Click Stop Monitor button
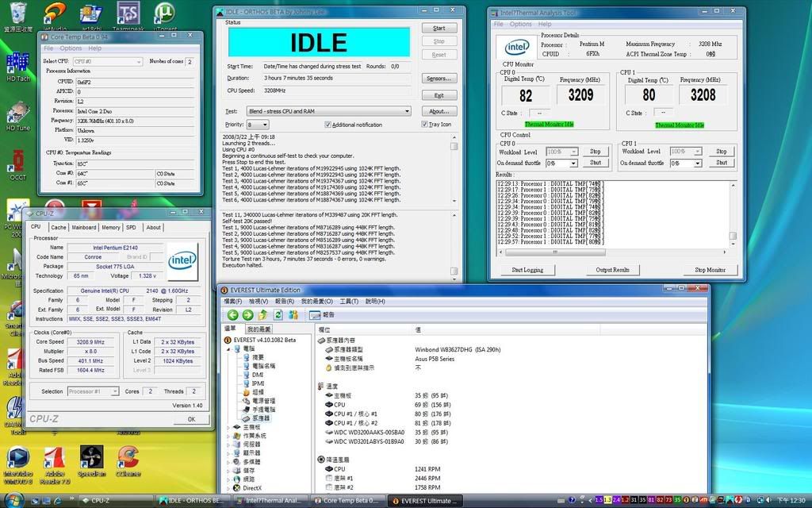This screenshot has height=508, width=812. [x=710, y=270]
